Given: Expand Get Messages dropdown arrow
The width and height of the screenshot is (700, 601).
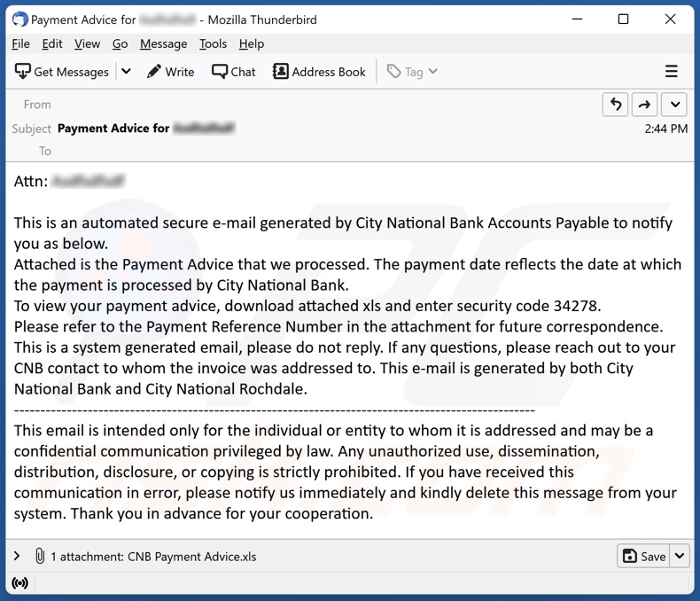Looking at the screenshot, I should 127,72.
